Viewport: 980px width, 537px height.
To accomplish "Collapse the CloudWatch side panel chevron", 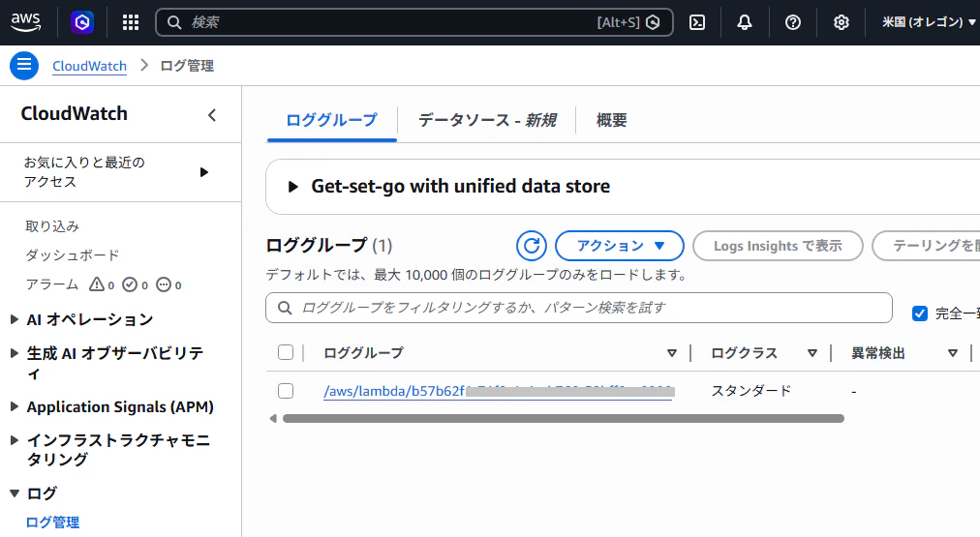I will [212, 115].
